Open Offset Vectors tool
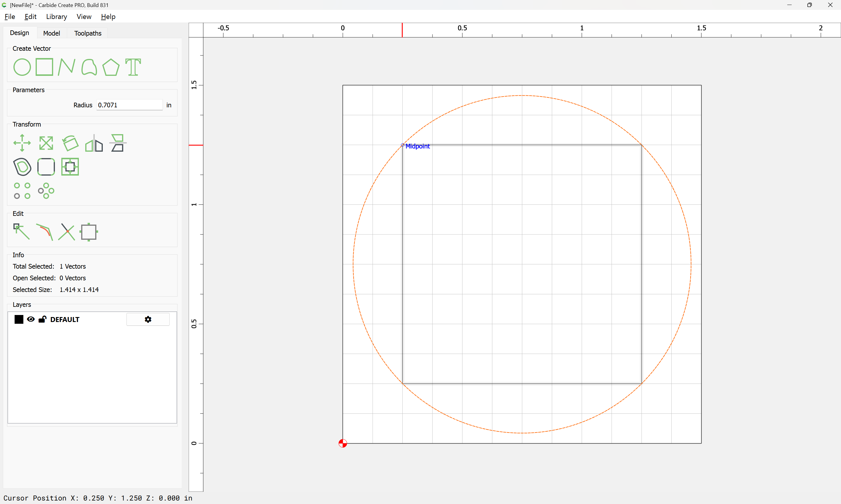The height and width of the screenshot is (504, 841). (x=22, y=167)
